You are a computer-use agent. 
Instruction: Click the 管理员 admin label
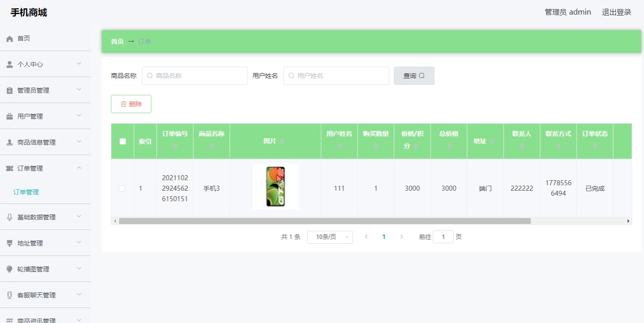[x=568, y=12]
